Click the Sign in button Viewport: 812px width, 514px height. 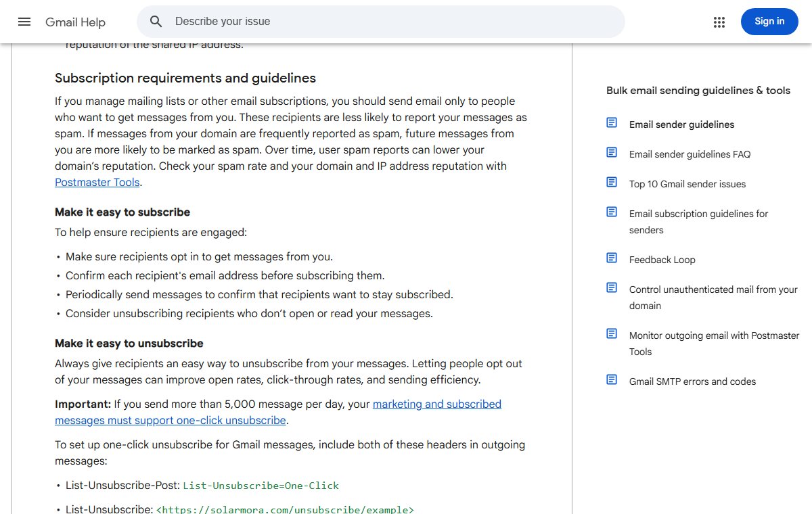[769, 22]
